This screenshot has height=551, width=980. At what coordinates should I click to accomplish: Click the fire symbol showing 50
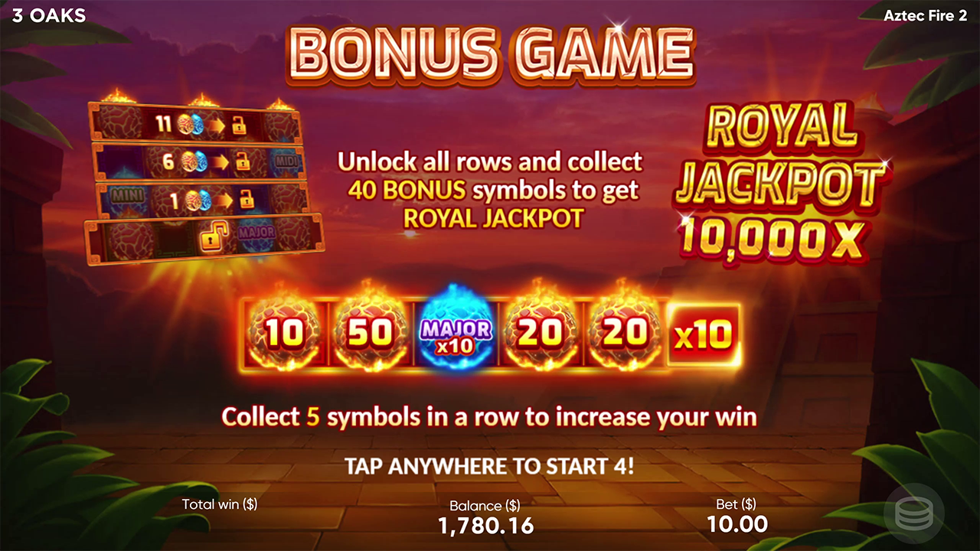click(x=371, y=332)
